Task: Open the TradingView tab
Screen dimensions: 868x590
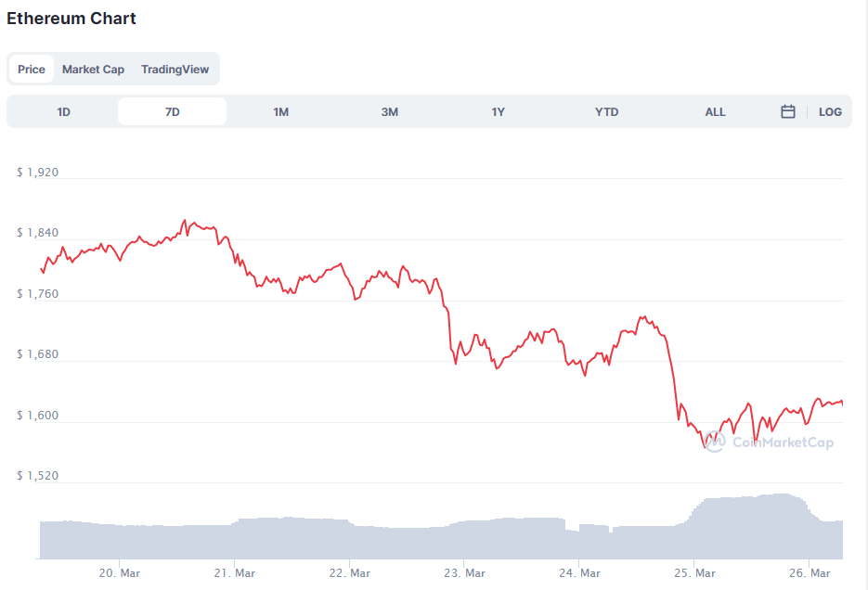Action: (175, 70)
